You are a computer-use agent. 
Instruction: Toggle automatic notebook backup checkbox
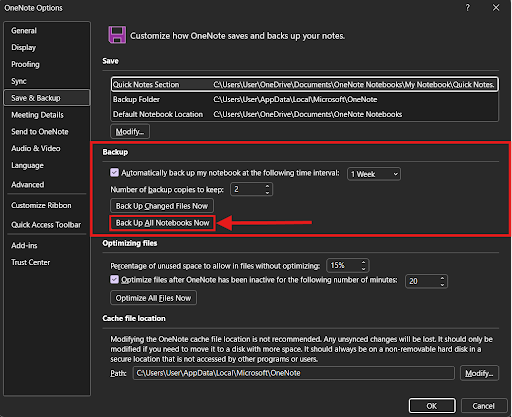pyautogui.click(x=114, y=172)
